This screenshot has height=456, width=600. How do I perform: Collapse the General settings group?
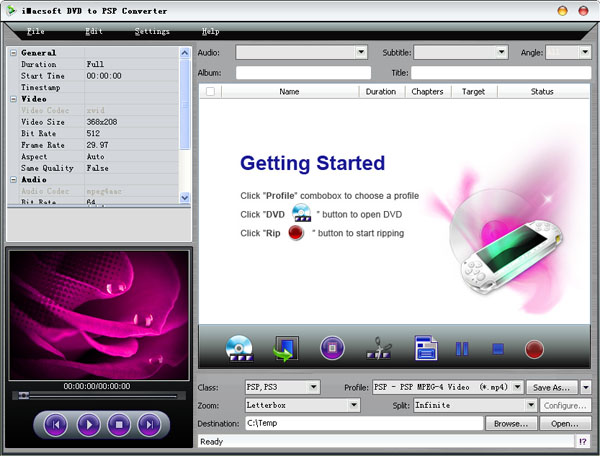(x=13, y=53)
